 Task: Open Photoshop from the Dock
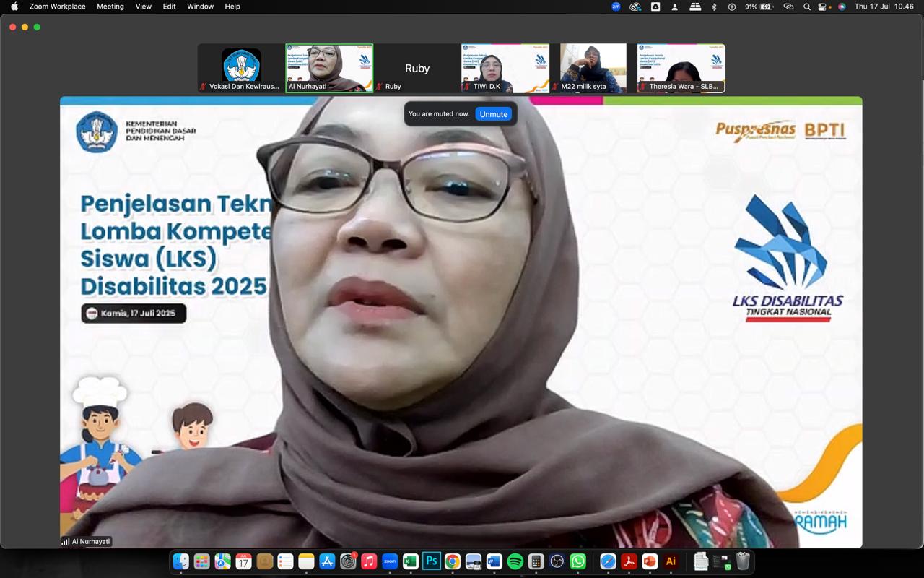pos(432,561)
